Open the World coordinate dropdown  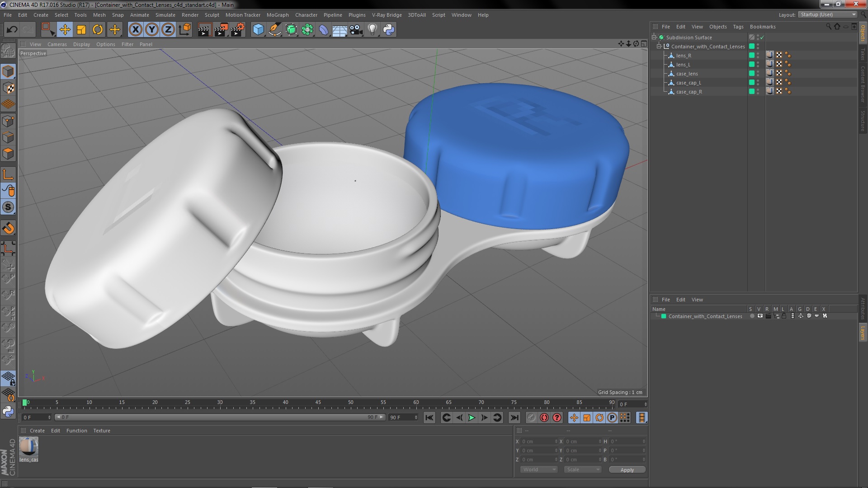coord(539,469)
